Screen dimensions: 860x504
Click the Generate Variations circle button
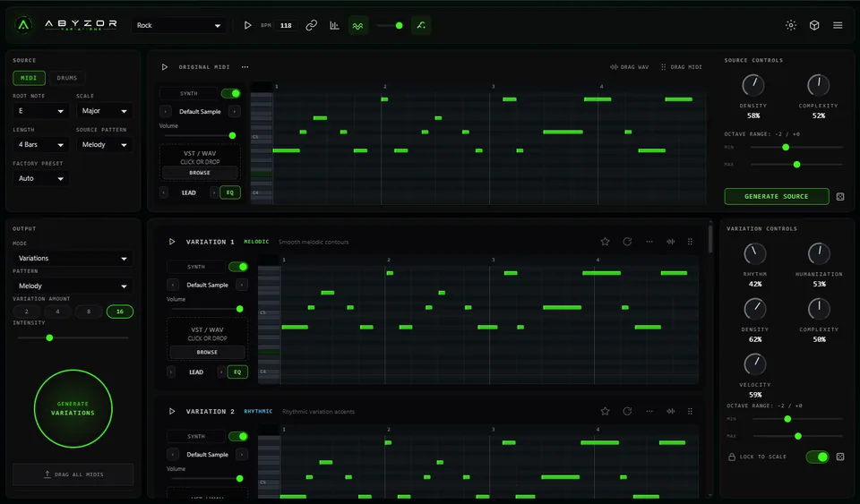pyautogui.click(x=73, y=409)
